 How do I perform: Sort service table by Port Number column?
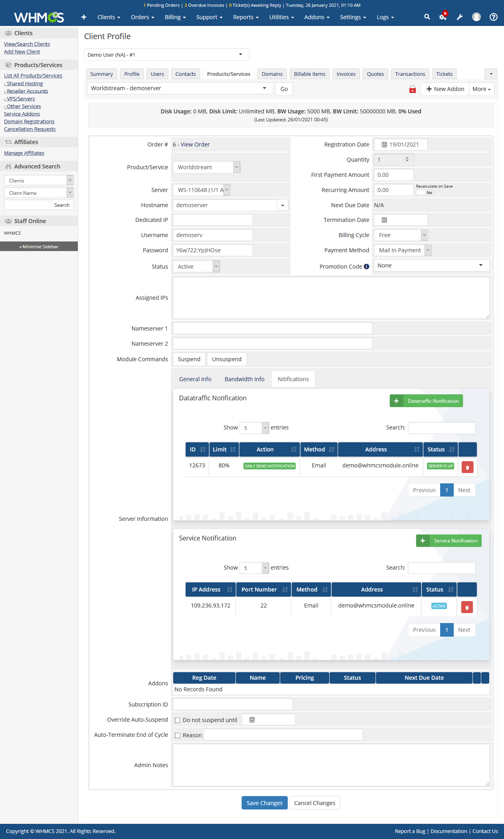(x=263, y=590)
